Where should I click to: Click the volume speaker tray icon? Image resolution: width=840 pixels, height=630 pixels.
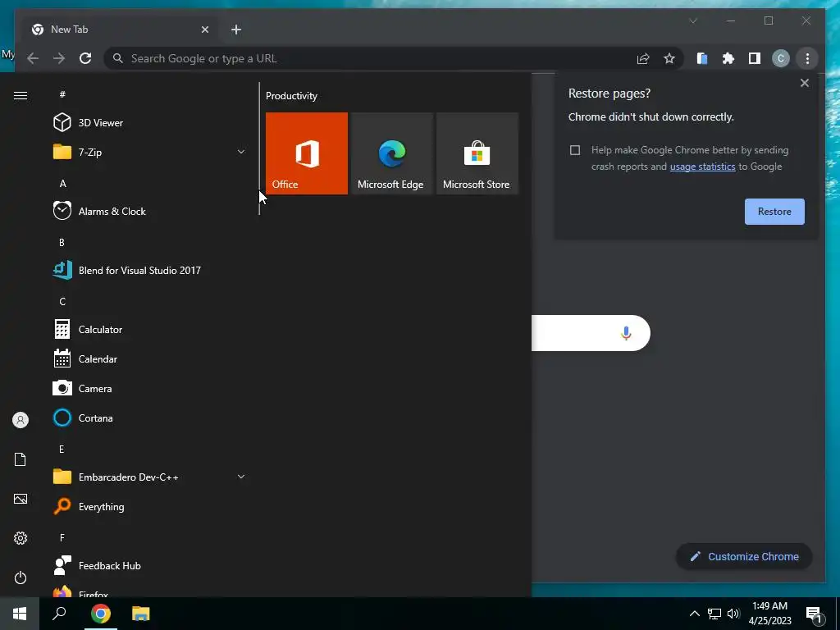(733, 614)
